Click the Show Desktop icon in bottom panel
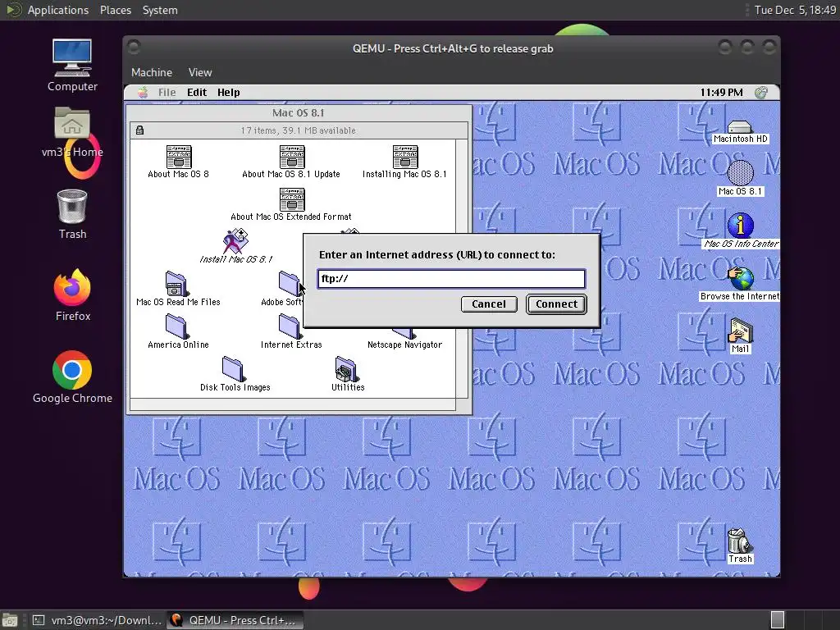The image size is (840, 630). point(9,620)
